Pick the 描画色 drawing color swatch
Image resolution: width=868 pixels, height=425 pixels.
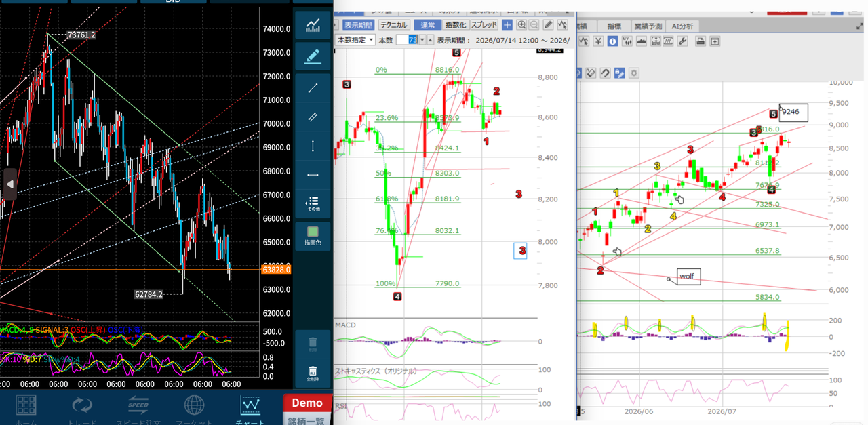313,236
